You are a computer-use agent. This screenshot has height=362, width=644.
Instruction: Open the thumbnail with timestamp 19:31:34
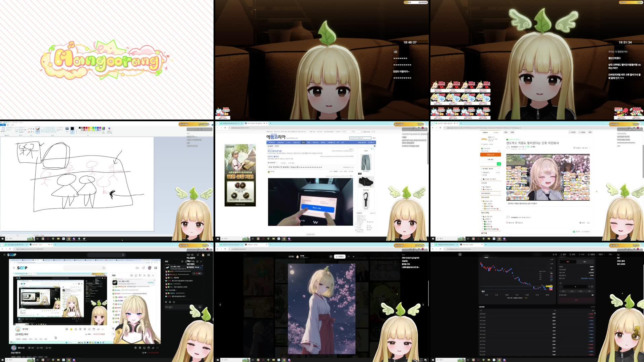(537, 60)
